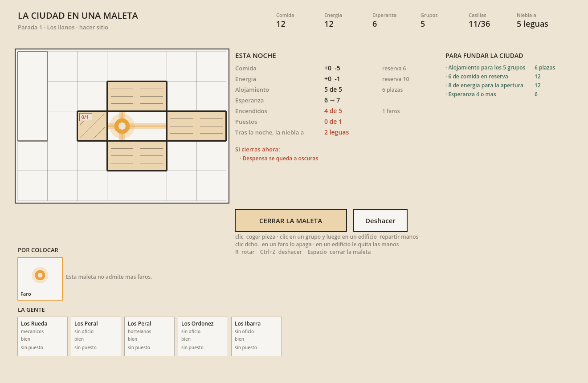The height and width of the screenshot is (383, 588).
Task: Click the 'reserva 6' note beside Comida
Action: pyautogui.click(x=394, y=69)
